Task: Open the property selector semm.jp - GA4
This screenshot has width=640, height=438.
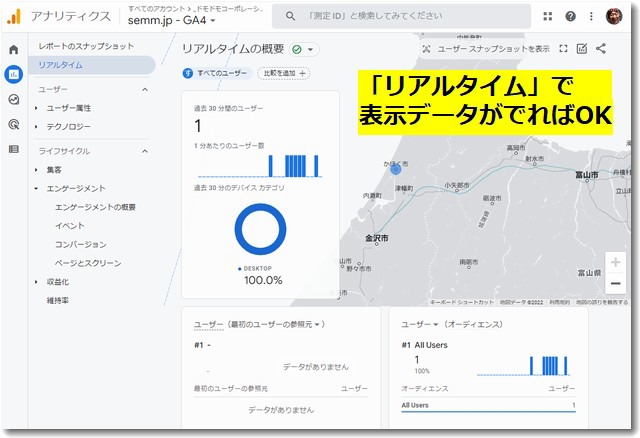Action: [x=171, y=20]
